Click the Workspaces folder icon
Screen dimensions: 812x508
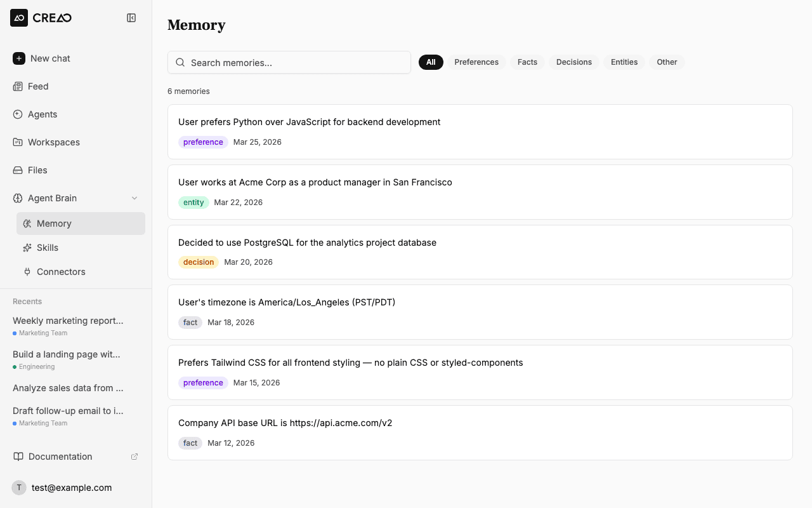pyautogui.click(x=18, y=142)
